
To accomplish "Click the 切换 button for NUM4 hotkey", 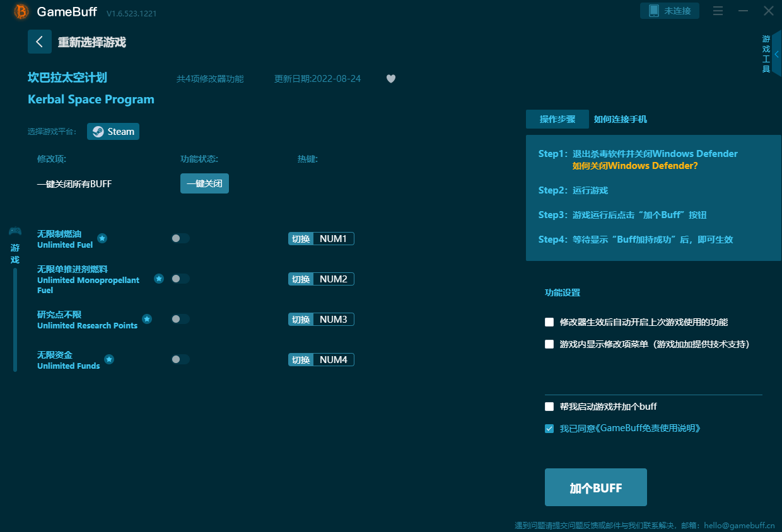I will click(301, 360).
